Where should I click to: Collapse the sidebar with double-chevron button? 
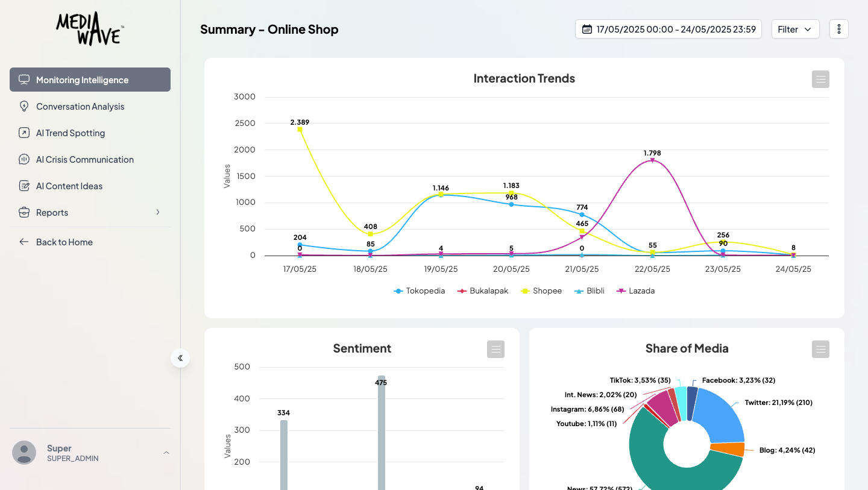[x=180, y=358]
